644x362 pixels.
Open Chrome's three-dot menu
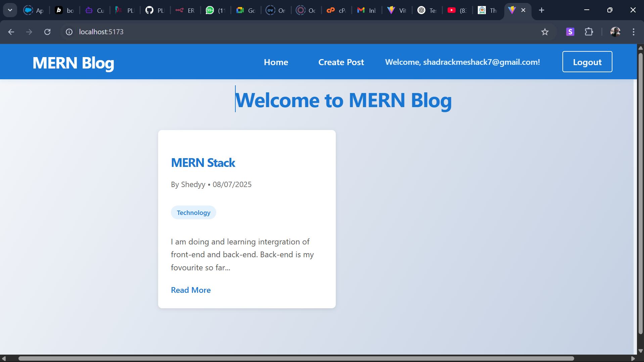pos(634,32)
